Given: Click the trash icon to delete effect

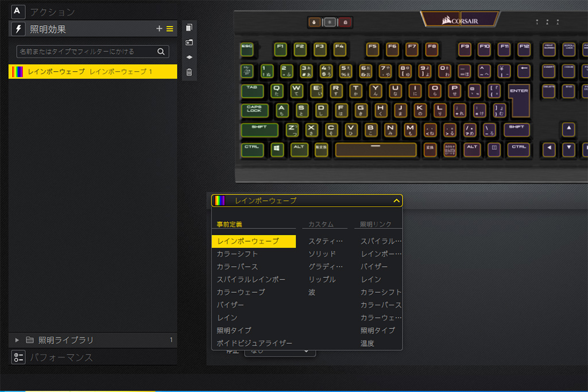Looking at the screenshot, I should [189, 72].
